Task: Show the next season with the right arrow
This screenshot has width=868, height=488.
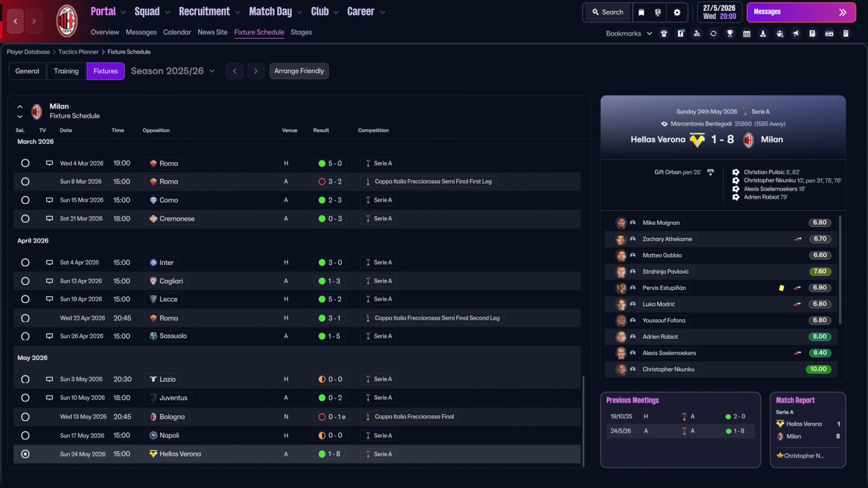Action: (x=256, y=71)
